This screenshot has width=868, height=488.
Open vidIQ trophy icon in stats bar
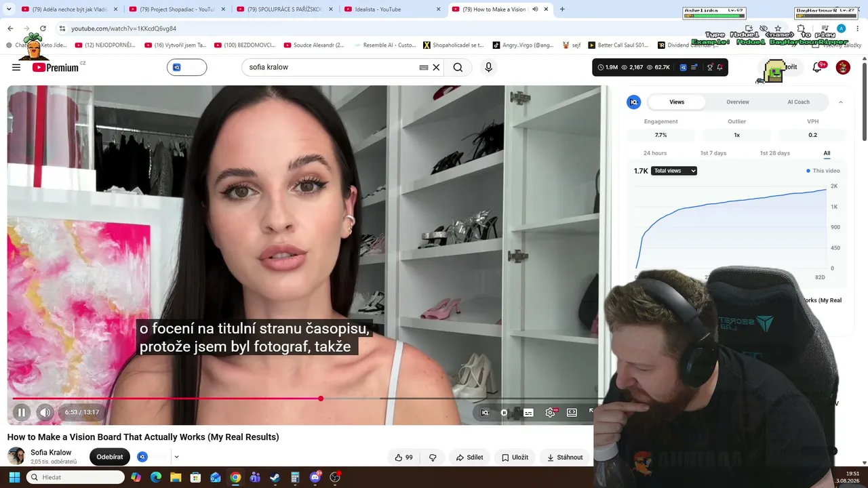point(710,67)
